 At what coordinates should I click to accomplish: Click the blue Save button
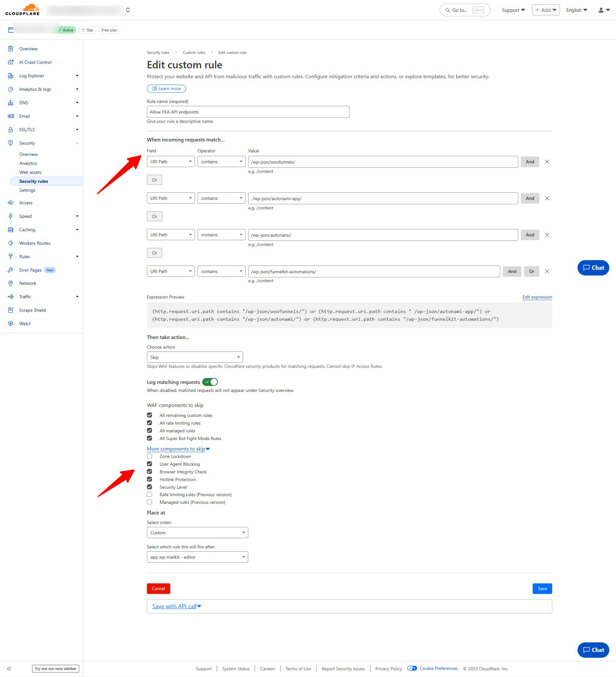542,589
